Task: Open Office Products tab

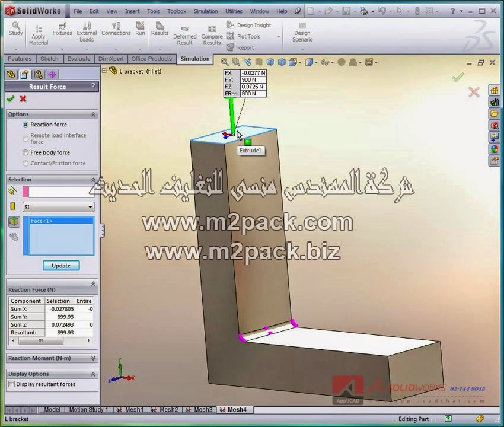Action: [152, 59]
